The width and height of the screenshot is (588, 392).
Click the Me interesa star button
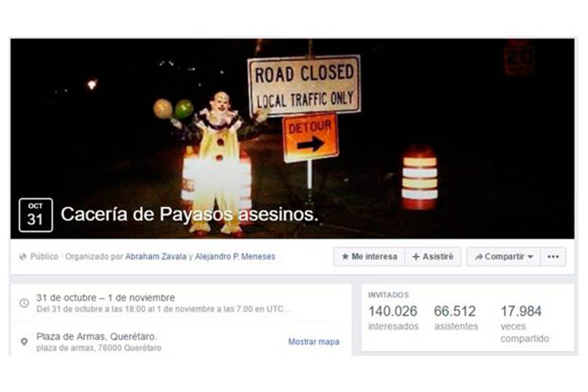pos(369,257)
